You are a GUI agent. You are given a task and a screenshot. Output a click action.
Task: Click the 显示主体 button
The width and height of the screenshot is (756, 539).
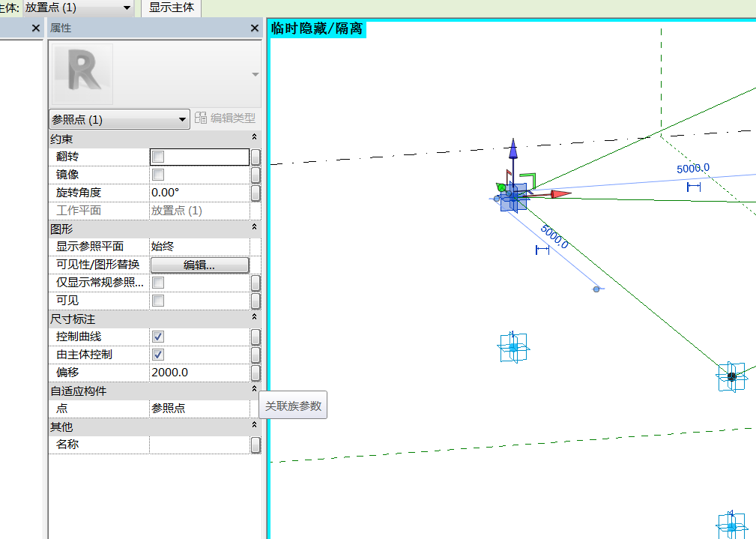pyautogui.click(x=171, y=7)
